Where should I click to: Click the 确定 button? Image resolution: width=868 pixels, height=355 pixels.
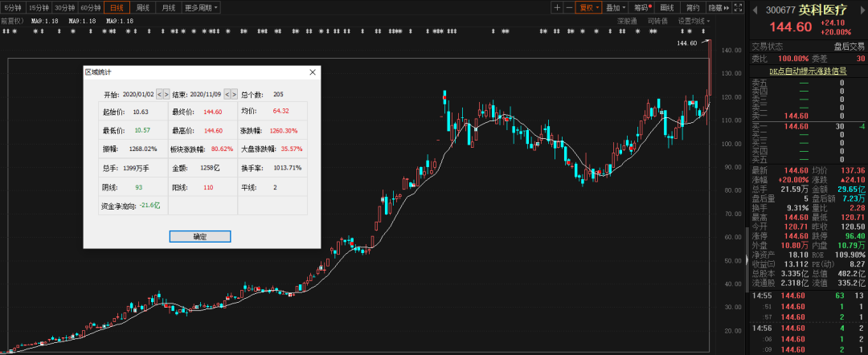click(200, 237)
